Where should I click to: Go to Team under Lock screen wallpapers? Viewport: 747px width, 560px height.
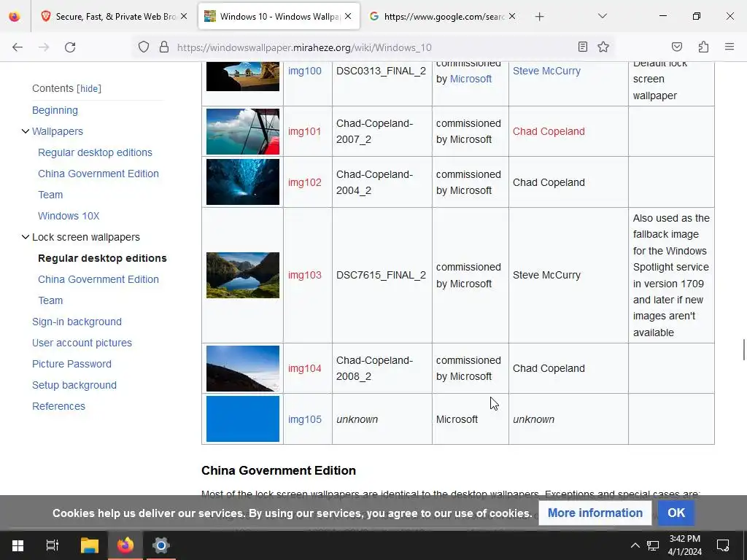tap(50, 300)
